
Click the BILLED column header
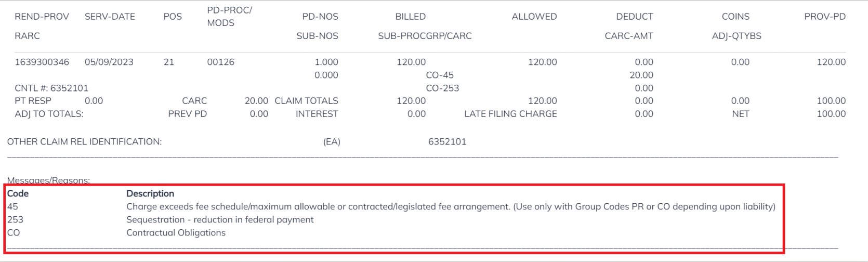point(410,17)
